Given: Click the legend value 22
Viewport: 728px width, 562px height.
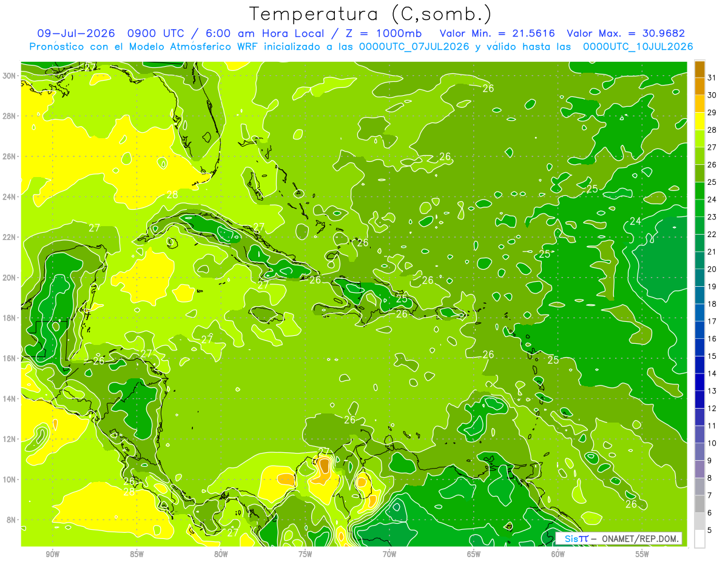Looking at the screenshot, I should click(x=712, y=234).
